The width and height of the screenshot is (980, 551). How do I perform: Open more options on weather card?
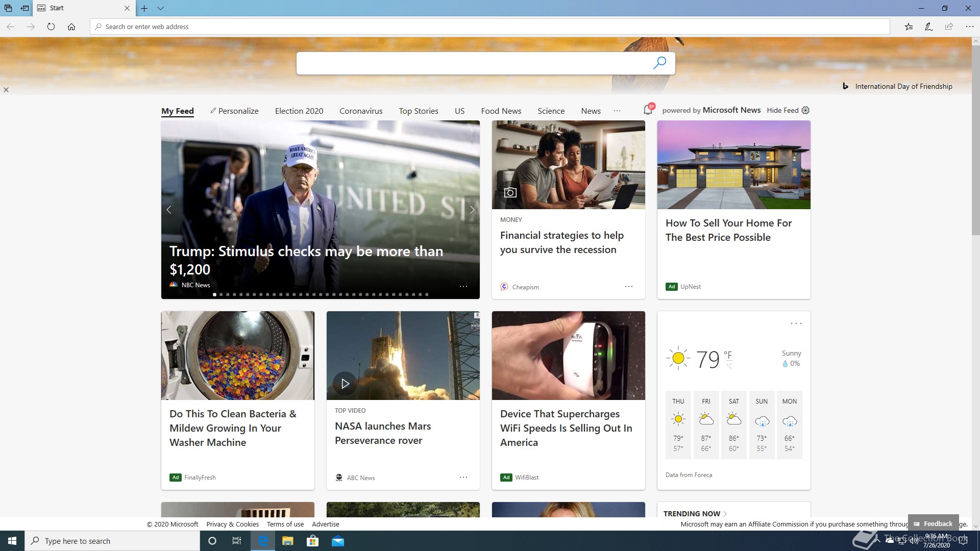point(796,323)
